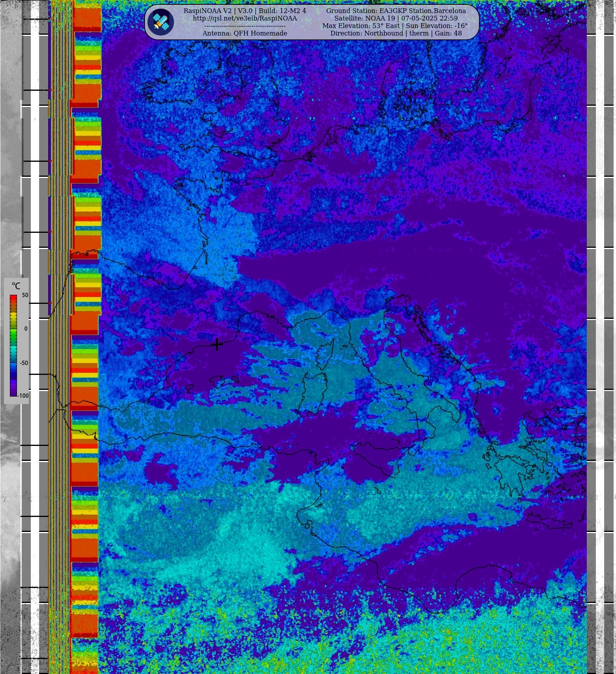The image size is (616, 674).
Task: Click the °C label on the legend
Action: pos(16,286)
